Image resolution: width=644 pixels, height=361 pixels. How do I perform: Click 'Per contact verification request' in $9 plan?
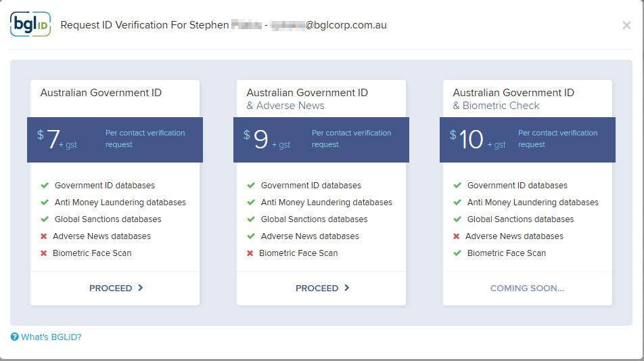click(x=351, y=139)
